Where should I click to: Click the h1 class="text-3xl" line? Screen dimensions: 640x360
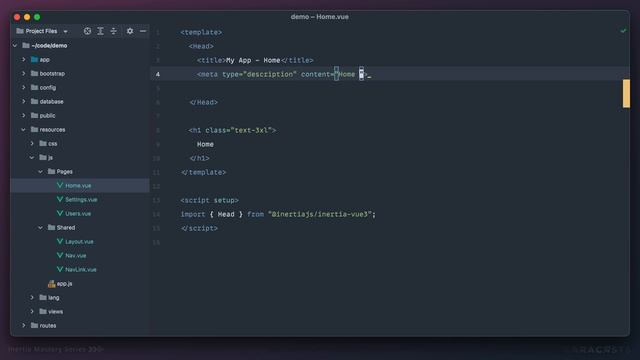point(232,130)
